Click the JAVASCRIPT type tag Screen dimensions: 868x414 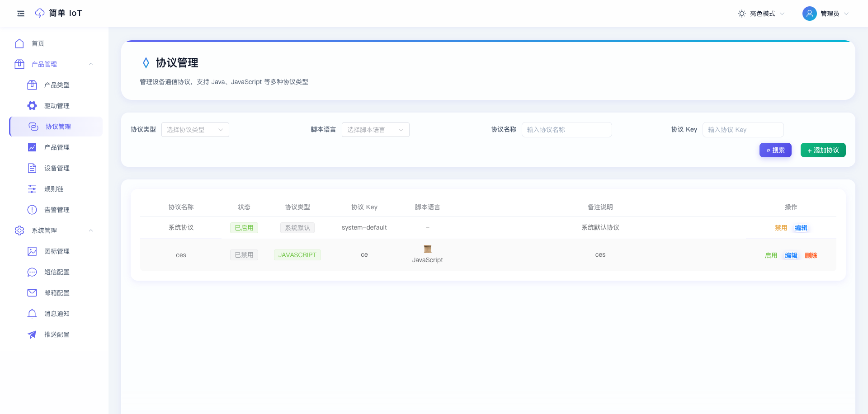tap(297, 255)
